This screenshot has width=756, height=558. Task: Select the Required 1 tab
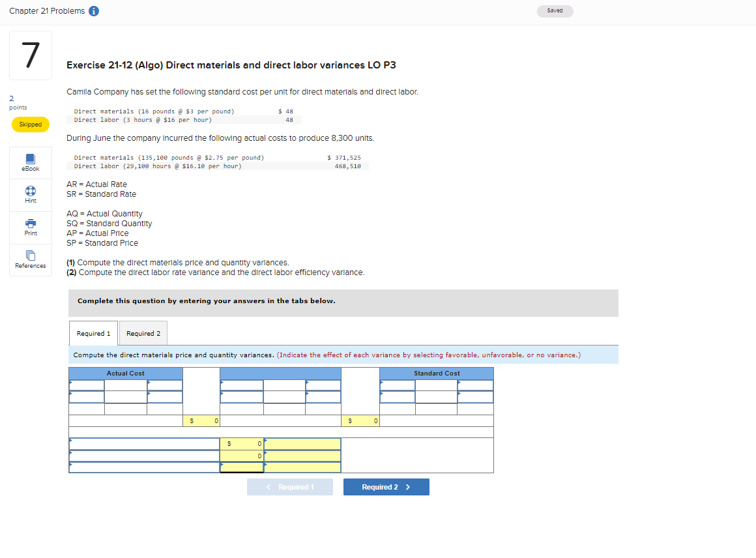tap(93, 333)
